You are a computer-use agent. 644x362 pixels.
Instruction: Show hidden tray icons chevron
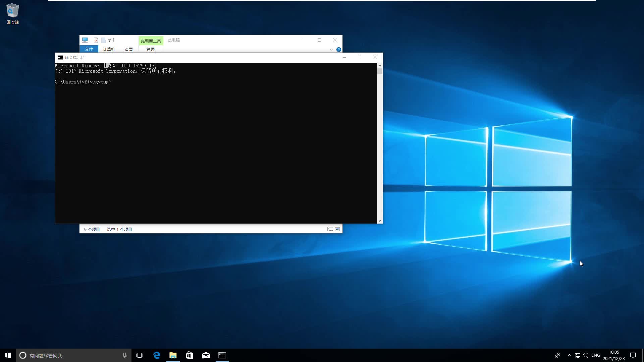pos(569,355)
